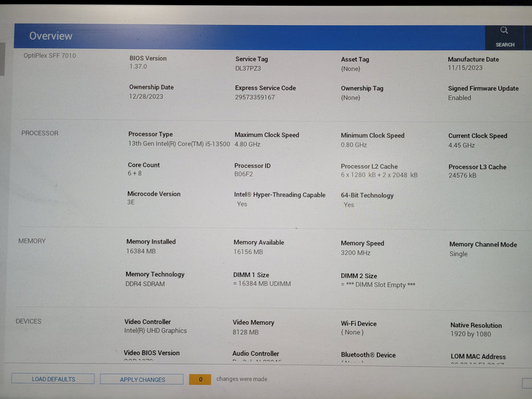Viewport: 532px width, 399px height.
Task: Open the Search magnifier icon
Action: [x=504, y=30]
